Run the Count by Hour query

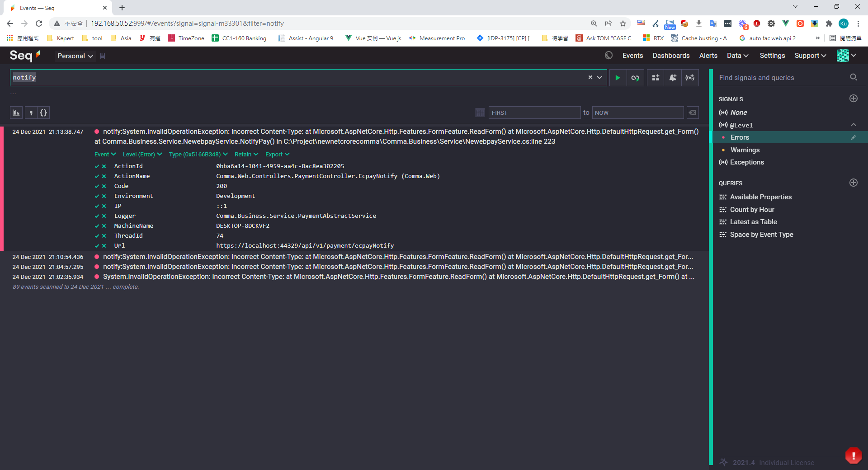pos(752,210)
